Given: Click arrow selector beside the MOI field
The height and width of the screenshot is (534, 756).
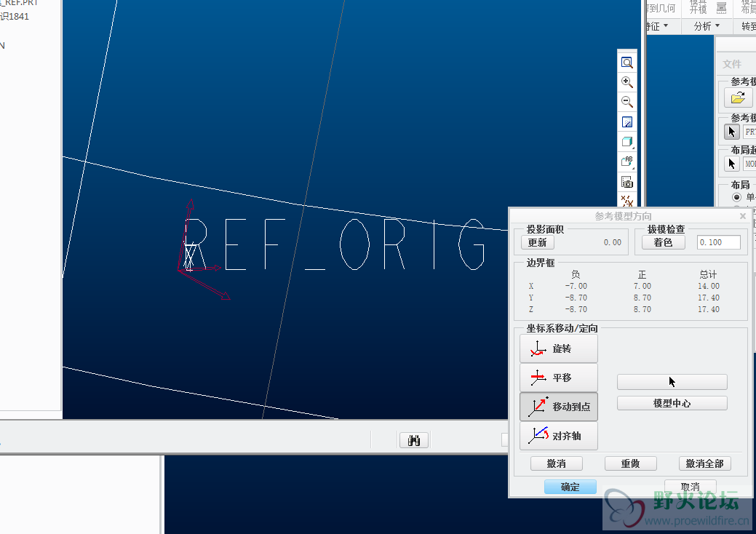Looking at the screenshot, I should point(731,164).
